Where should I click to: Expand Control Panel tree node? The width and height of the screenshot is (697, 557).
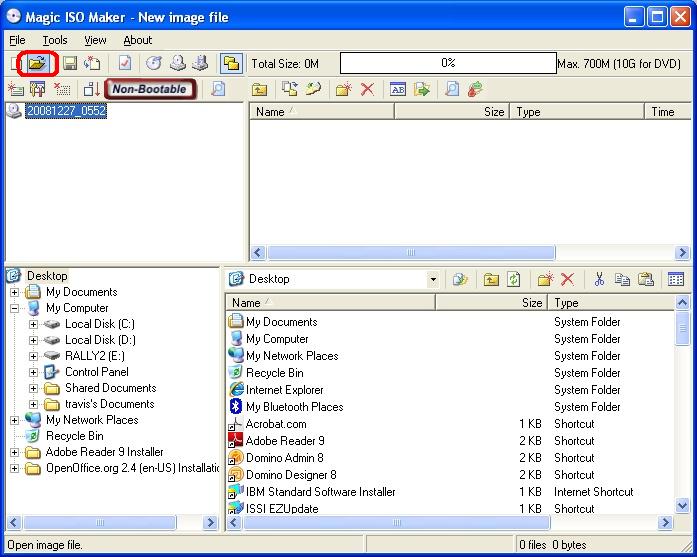tap(33, 372)
